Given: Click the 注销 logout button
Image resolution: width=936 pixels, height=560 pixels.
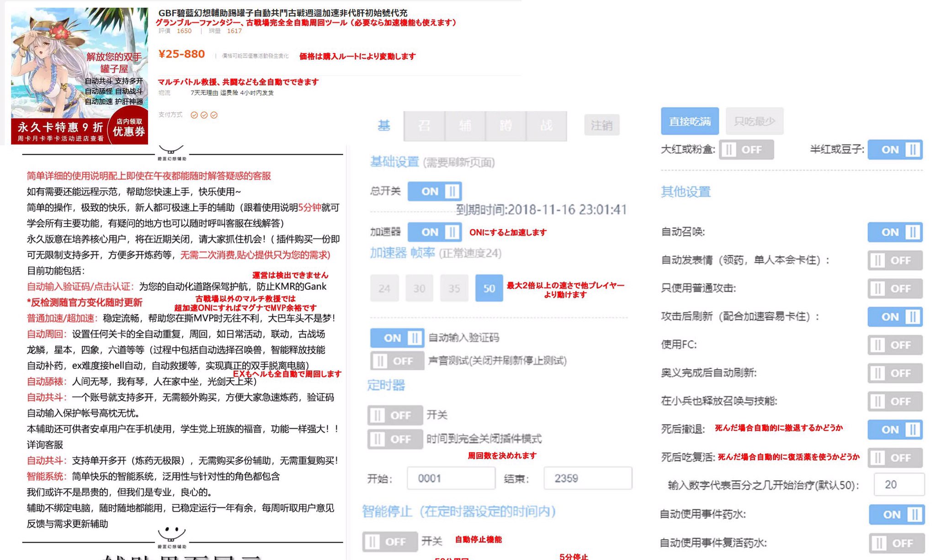Looking at the screenshot, I should [601, 125].
